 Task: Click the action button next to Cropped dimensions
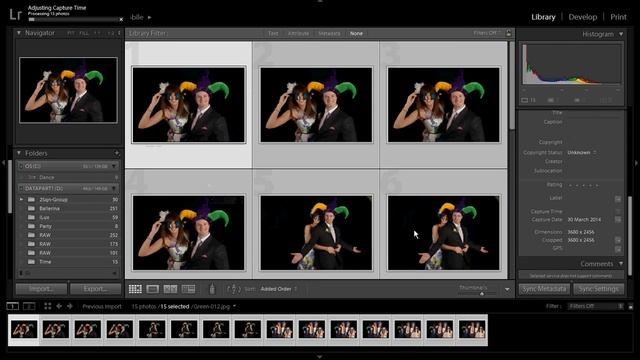pyautogui.click(x=618, y=240)
